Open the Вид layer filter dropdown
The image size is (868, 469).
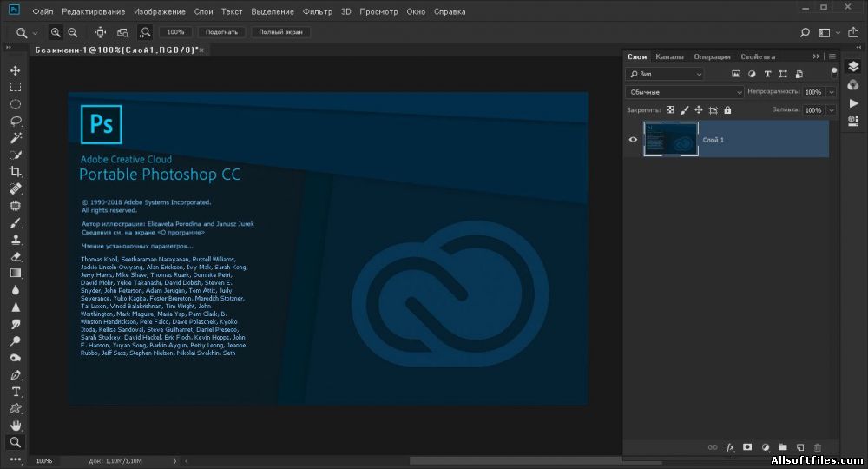click(666, 75)
